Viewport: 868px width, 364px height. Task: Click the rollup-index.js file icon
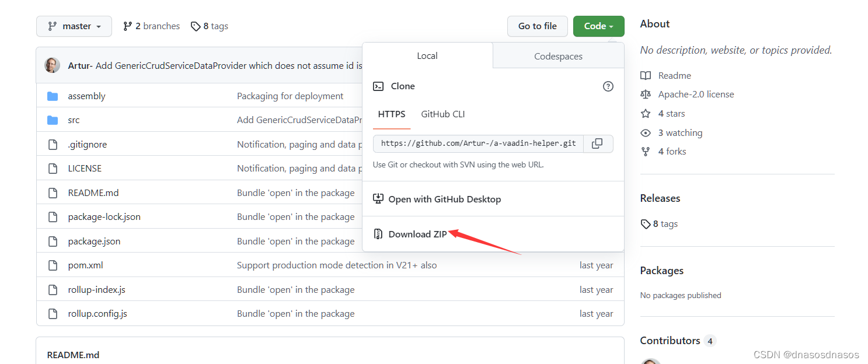(x=53, y=290)
